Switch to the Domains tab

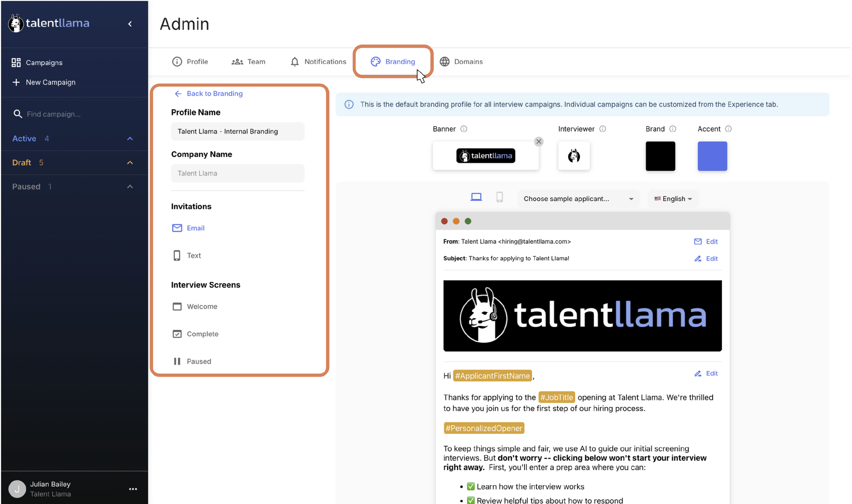(x=462, y=61)
